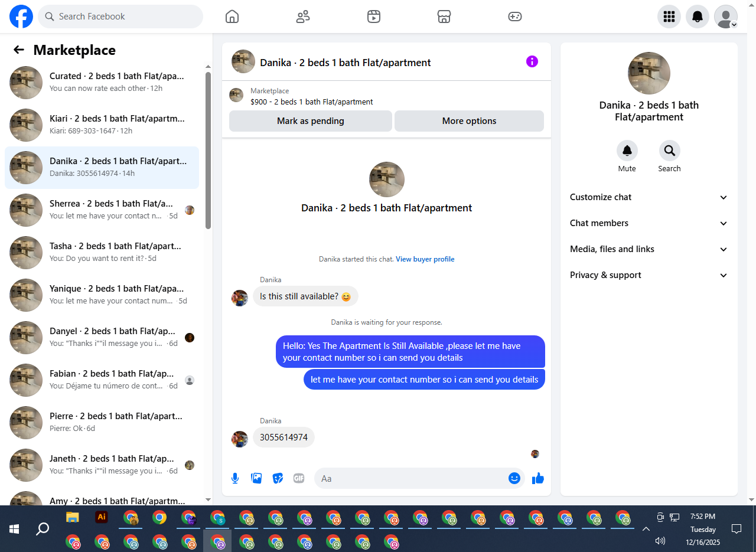Screen dimensions: 756x552
Task: Send a thumbs-up like
Action: [x=538, y=478]
